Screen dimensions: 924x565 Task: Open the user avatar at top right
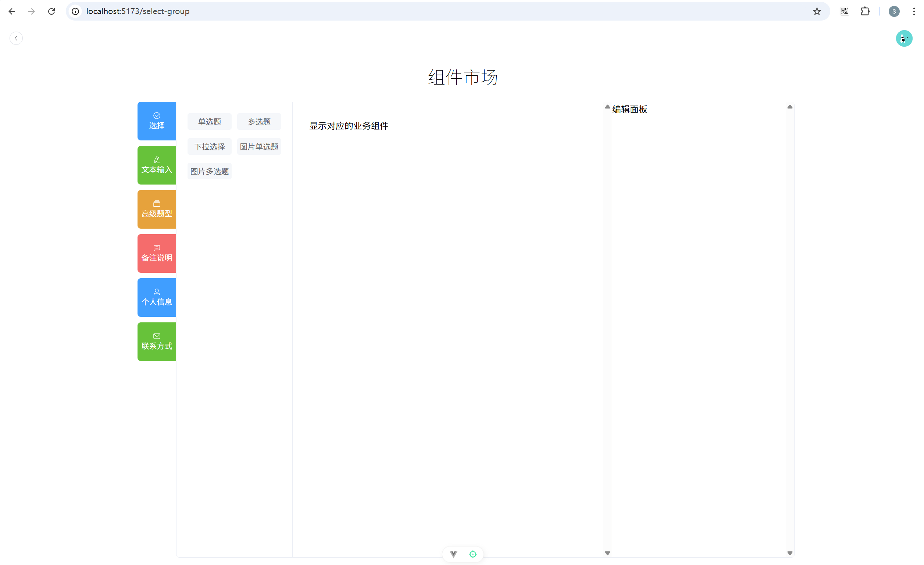click(x=904, y=38)
